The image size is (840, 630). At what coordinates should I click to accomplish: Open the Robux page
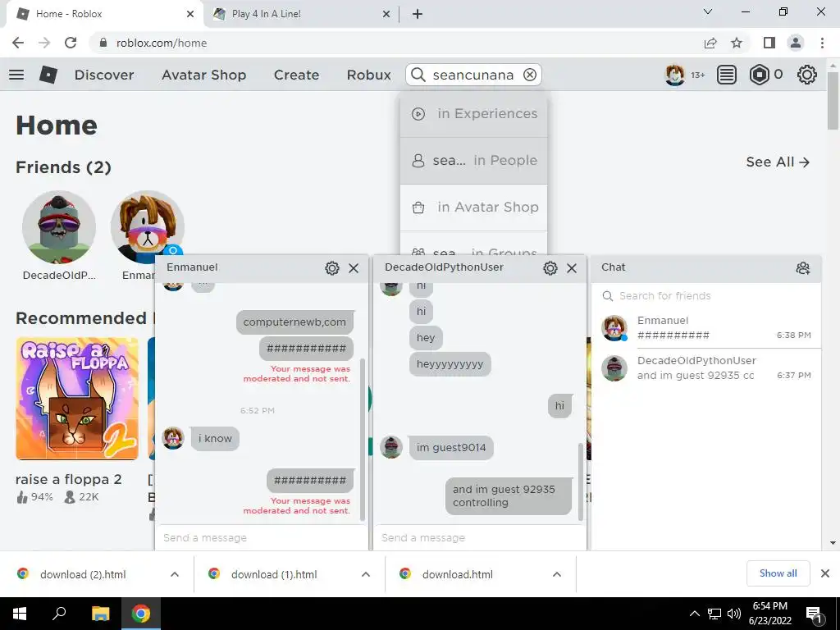coord(368,75)
